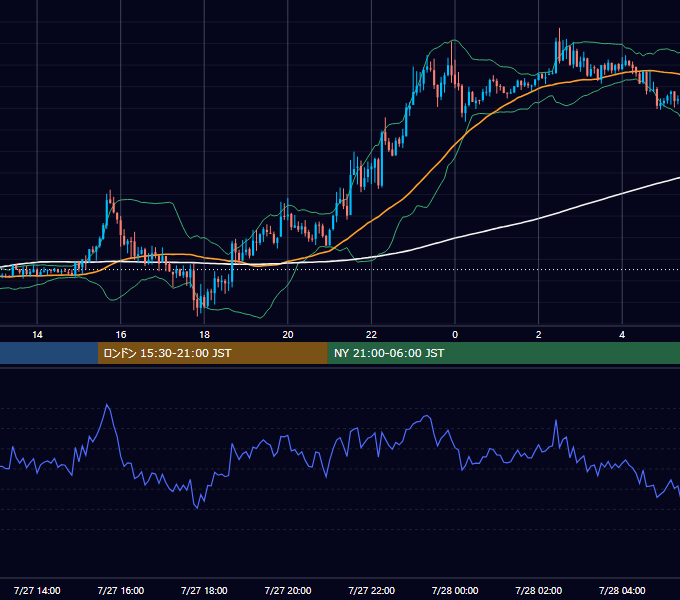The image size is (680, 600).
Task: Click the indicator peak near 7/27 16:00
Action: coord(107,405)
